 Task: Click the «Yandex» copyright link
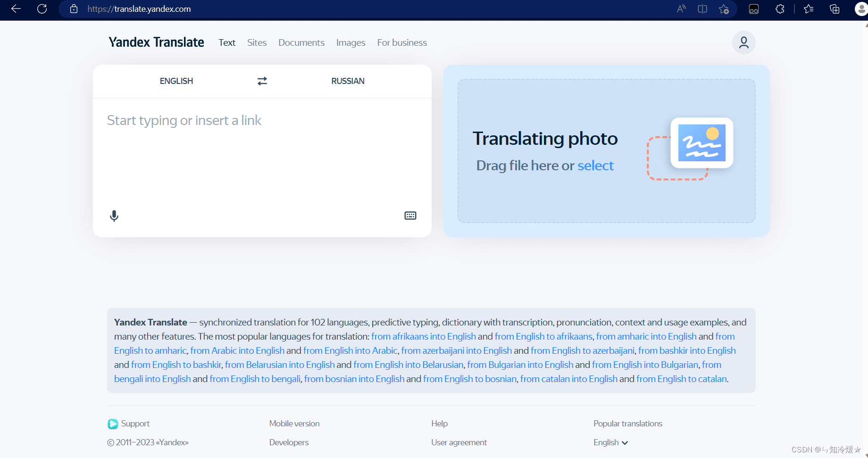pyautogui.click(x=172, y=442)
